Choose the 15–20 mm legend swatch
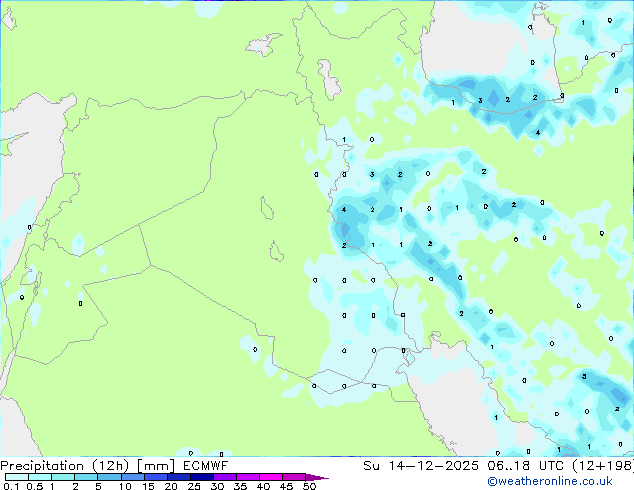 (x=155, y=477)
